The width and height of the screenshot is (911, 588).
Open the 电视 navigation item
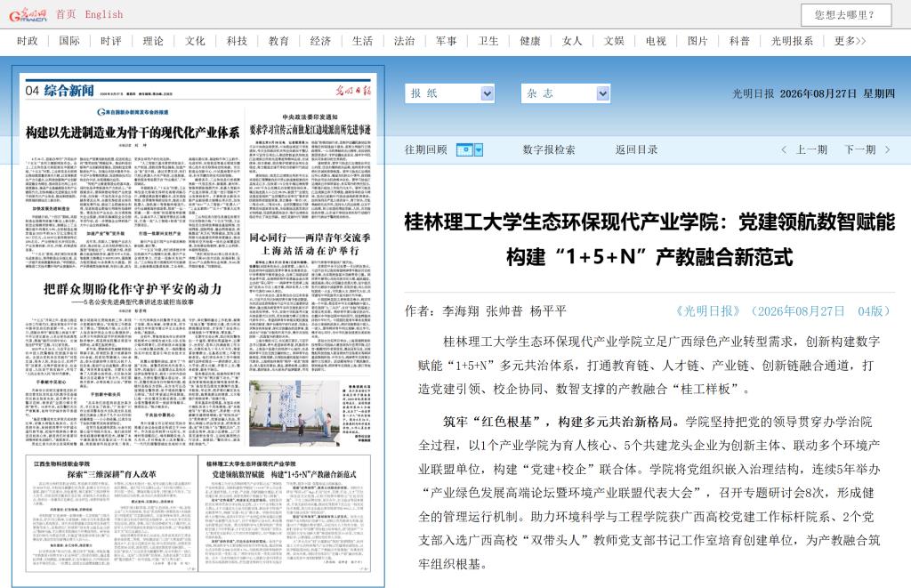656,41
